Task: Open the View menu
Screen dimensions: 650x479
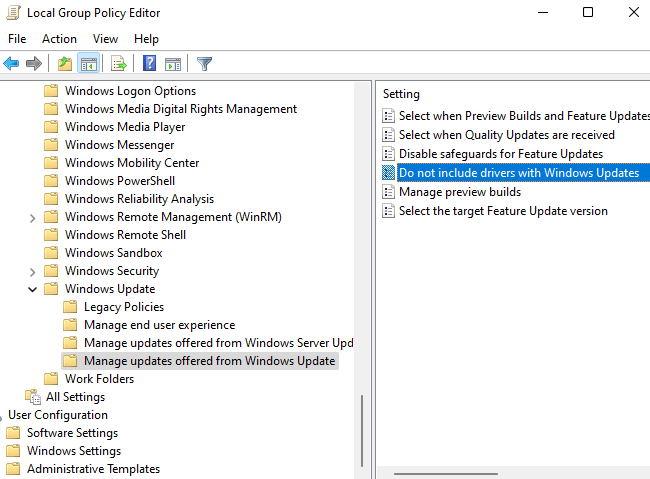Action: 105,38
